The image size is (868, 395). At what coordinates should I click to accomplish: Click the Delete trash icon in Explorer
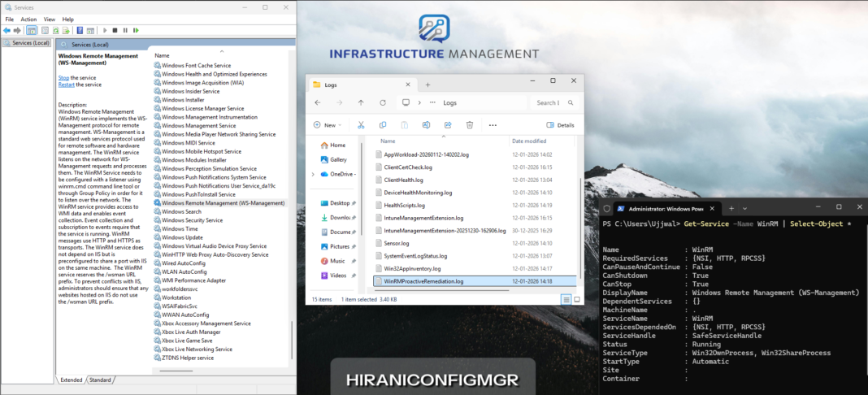point(470,125)
